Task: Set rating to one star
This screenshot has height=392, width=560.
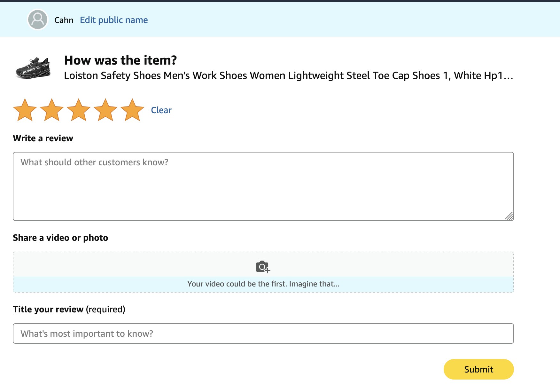Action: click(x=25, y=110)
